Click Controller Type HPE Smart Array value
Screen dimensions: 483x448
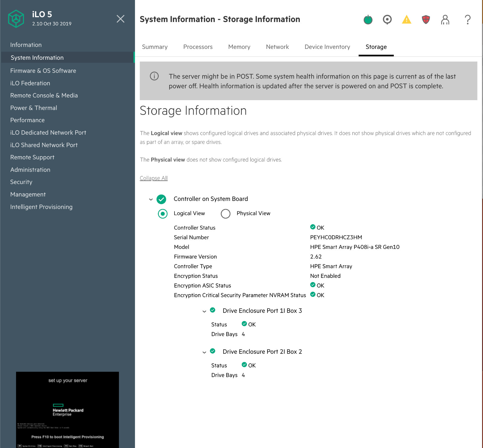pyautogui.click(x=331, y=266)
